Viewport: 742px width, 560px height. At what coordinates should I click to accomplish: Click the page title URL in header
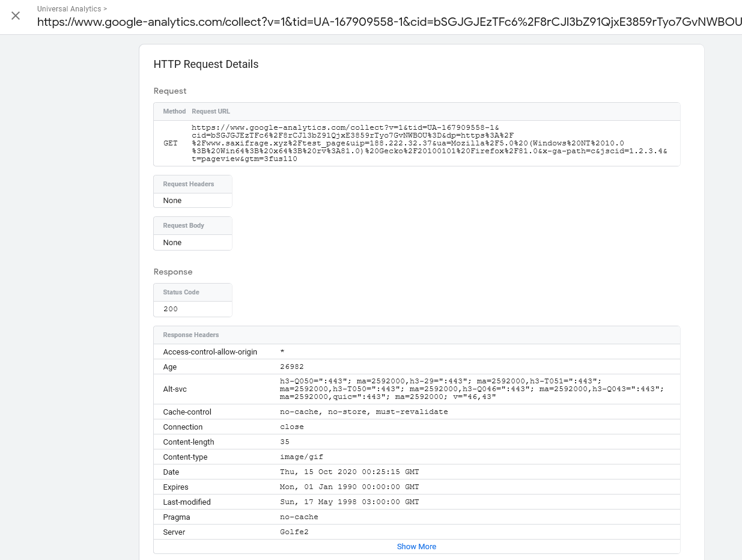[x=389, y=22]
